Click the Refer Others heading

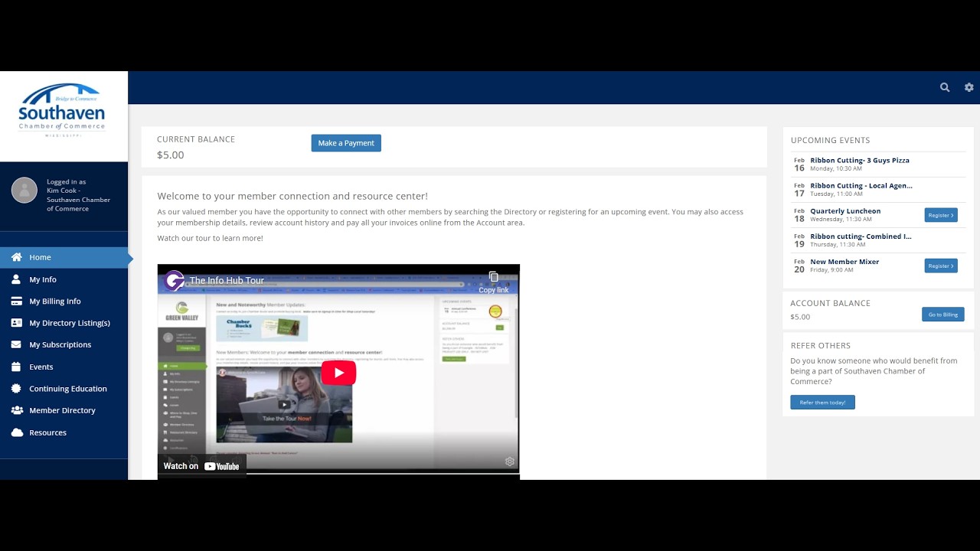820,345
